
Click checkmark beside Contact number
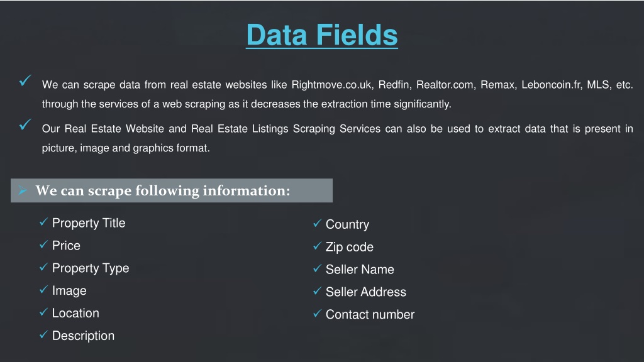point(317,314)
